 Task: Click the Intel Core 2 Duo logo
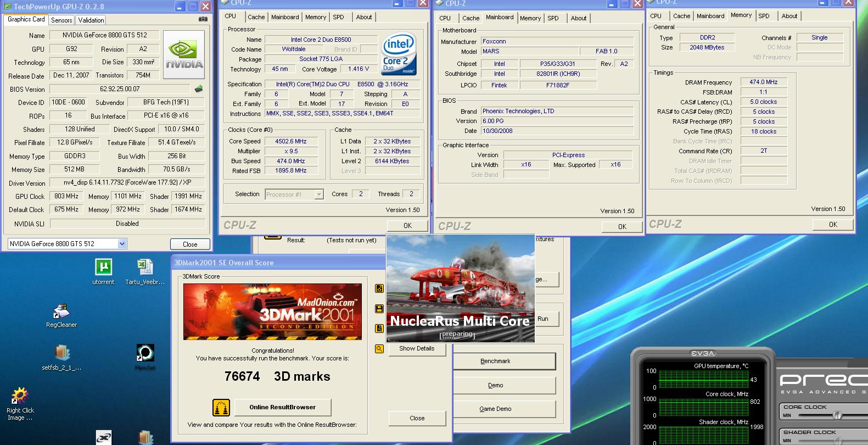point(399,55)
